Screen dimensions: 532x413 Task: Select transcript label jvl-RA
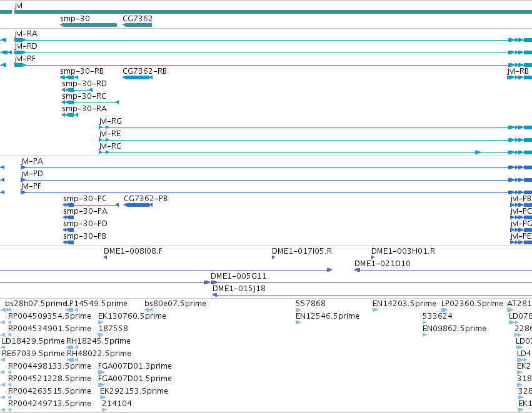pos(26,34)
